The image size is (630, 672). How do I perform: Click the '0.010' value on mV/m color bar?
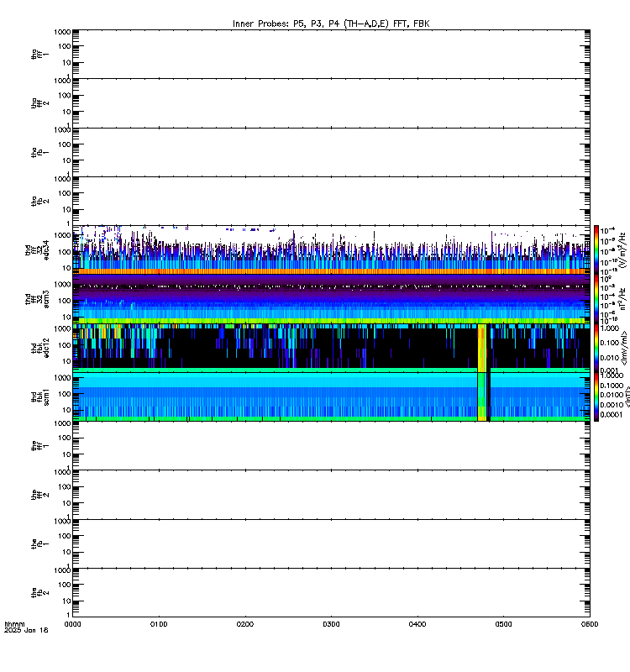click(610, 358)
